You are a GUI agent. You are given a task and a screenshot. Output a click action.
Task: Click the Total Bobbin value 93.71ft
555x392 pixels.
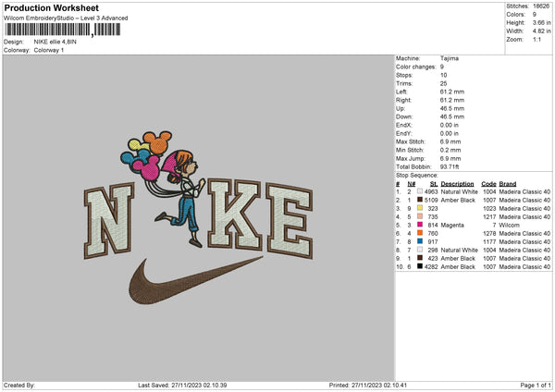(x=450, y=166)
